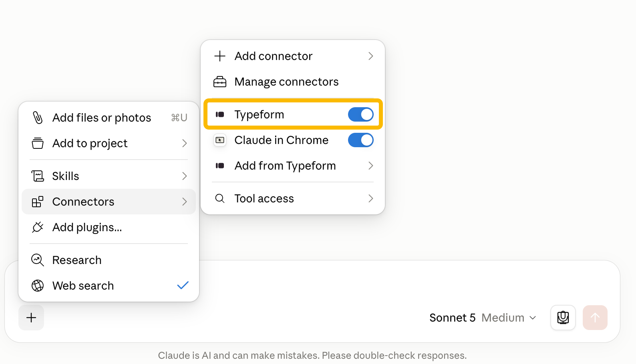Click the Skills scroll icon
This screenshot has width=636, height=364.
(38, 176)
